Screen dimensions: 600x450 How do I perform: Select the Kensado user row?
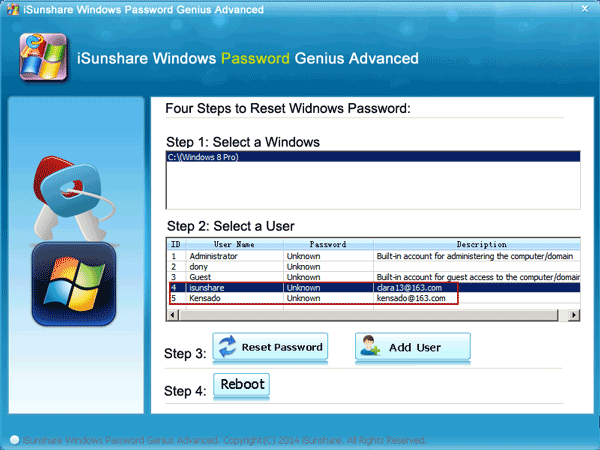click(373, 298)
